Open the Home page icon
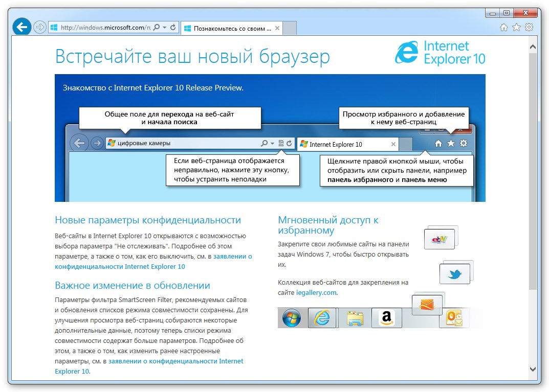Screen dimensions: 549x392 [504, 27]
